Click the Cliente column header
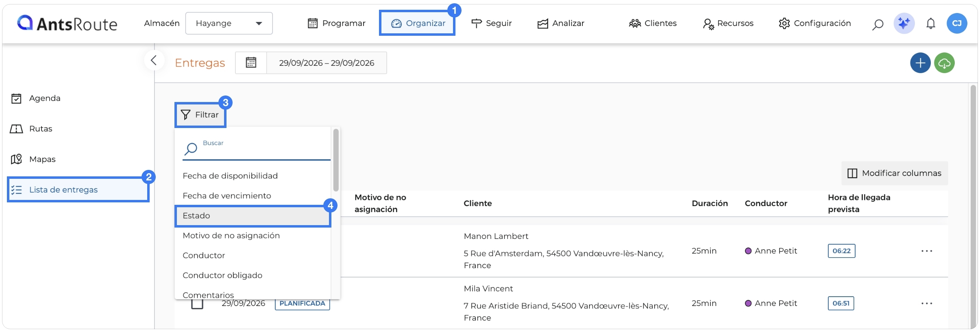This screenshot has height=332, width=980. point(478,203)
